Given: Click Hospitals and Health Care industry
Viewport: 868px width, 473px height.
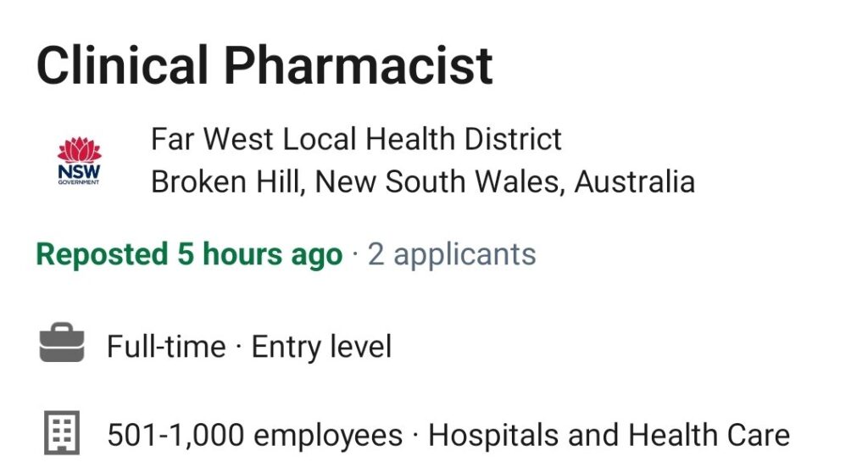Looking at the screenshot, I should pyautogui.click(x=609, y=435).
